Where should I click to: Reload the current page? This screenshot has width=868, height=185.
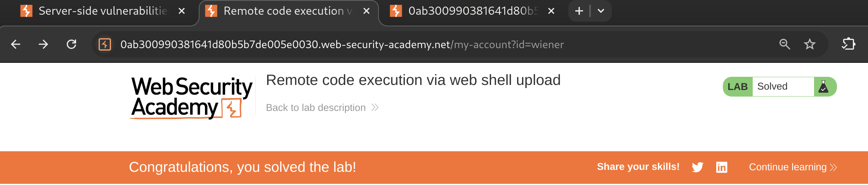(71, 45)
